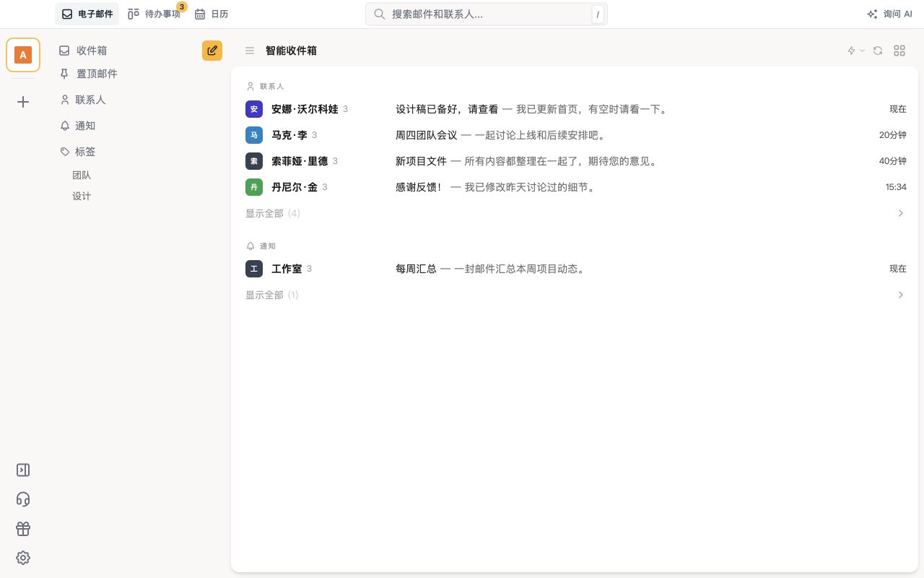This screenshot has width=924, height=578.
Task: Add another account with the plus icon
Action: point(23,102)
